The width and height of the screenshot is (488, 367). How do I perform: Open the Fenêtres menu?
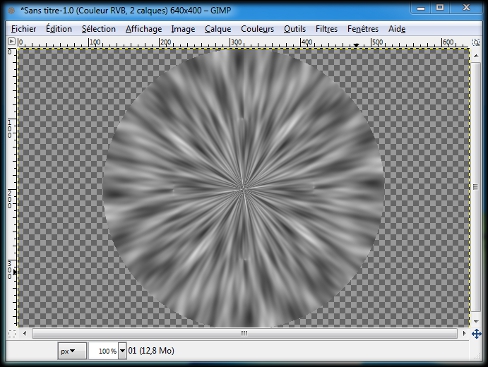tap(363, 29)
